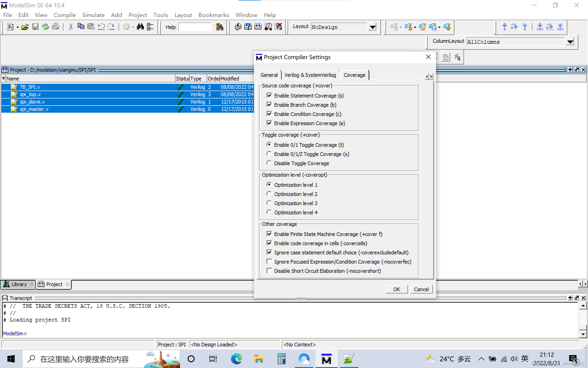Switch to Verilog & SystemVerilog tab

click(310, 75)
